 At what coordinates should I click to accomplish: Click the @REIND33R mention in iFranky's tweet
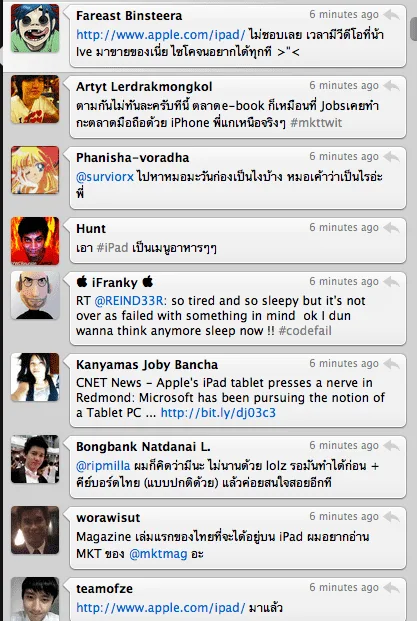131,301
